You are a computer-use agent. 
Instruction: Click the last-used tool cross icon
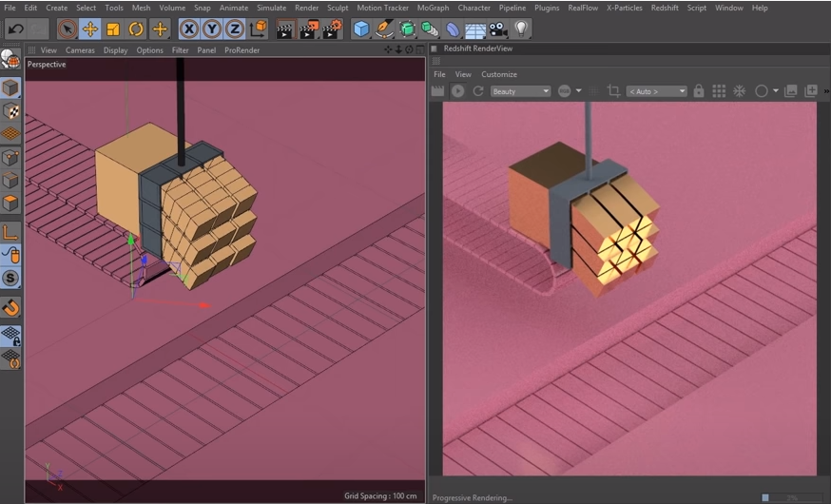[x=159, y=29]
